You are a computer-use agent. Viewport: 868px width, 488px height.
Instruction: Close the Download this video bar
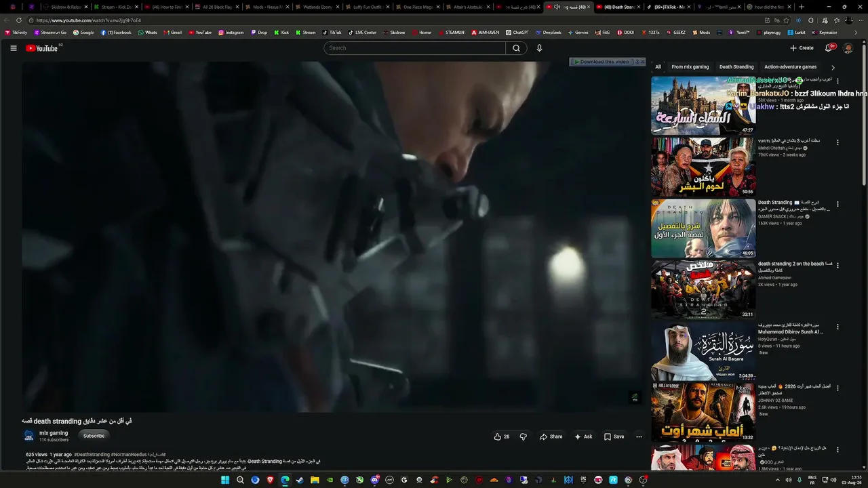643,62
